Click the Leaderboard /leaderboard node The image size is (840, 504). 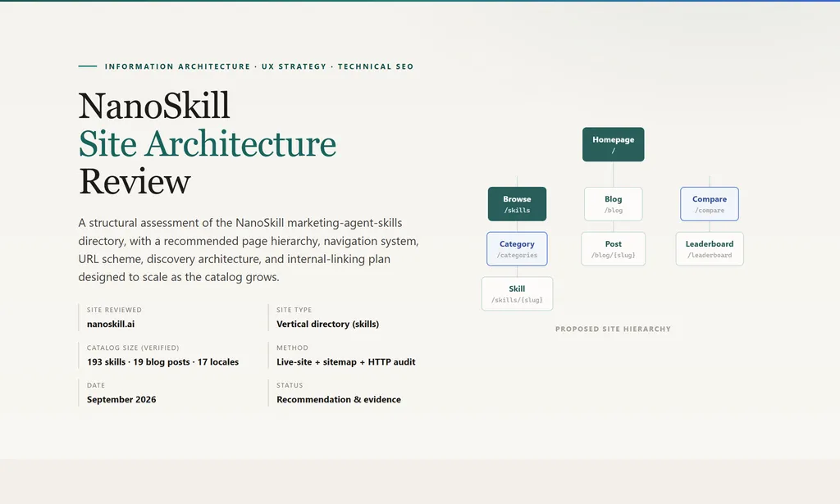coord(710,249)
